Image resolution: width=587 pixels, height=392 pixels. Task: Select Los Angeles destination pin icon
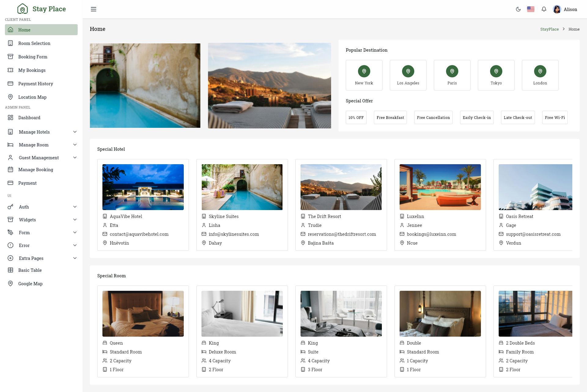click(x=408, y=71)
